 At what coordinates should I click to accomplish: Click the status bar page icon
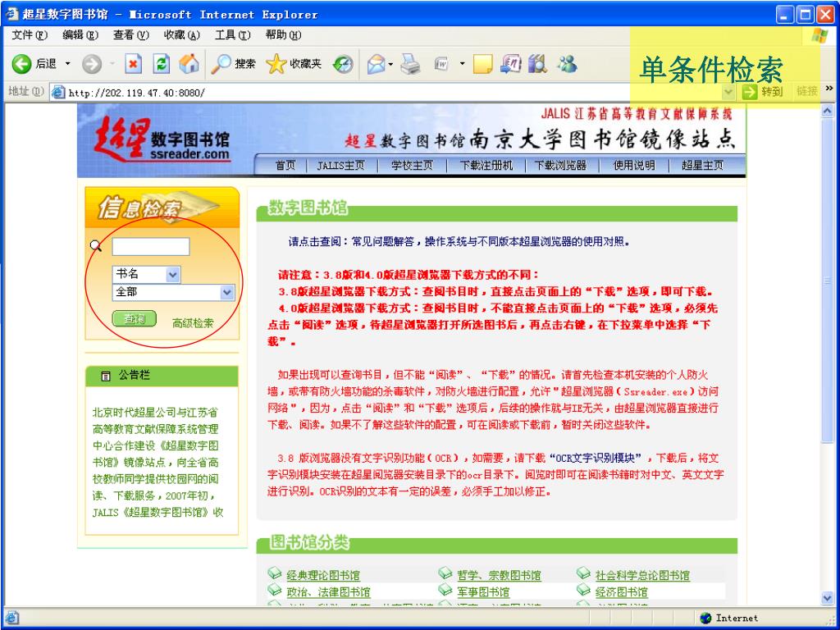click(x=11, y=618)
